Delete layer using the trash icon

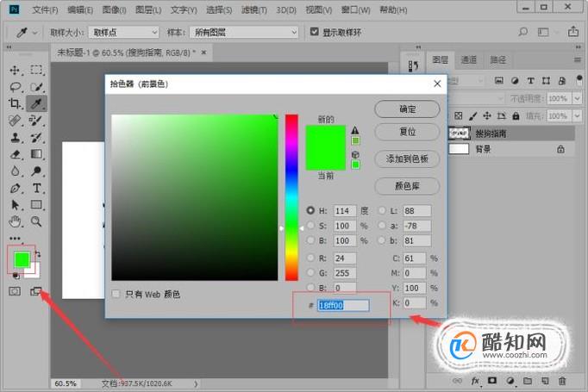[562, 381]
